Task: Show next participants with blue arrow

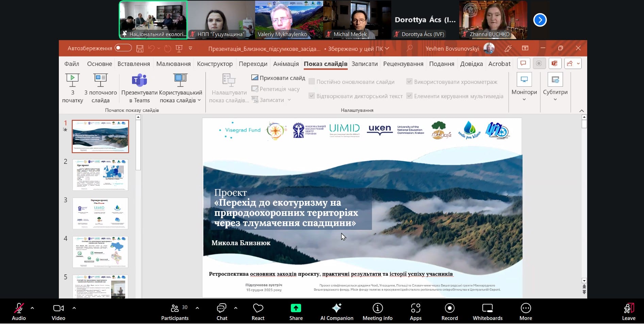Action: point(540,20)
